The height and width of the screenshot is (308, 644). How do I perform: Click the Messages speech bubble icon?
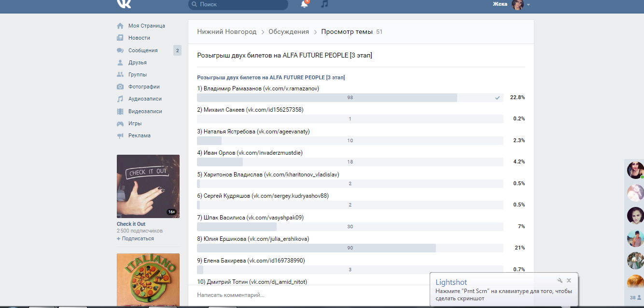point(120,50)
